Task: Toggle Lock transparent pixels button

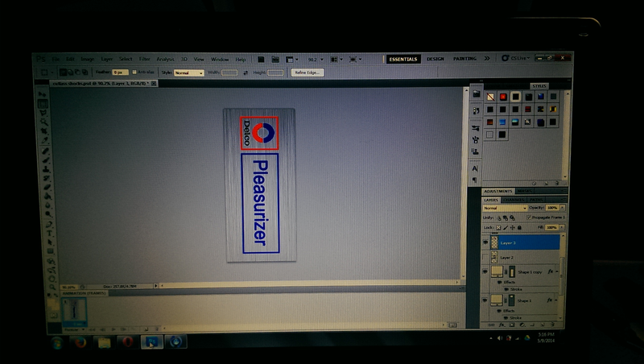Action: click(498, 227)
